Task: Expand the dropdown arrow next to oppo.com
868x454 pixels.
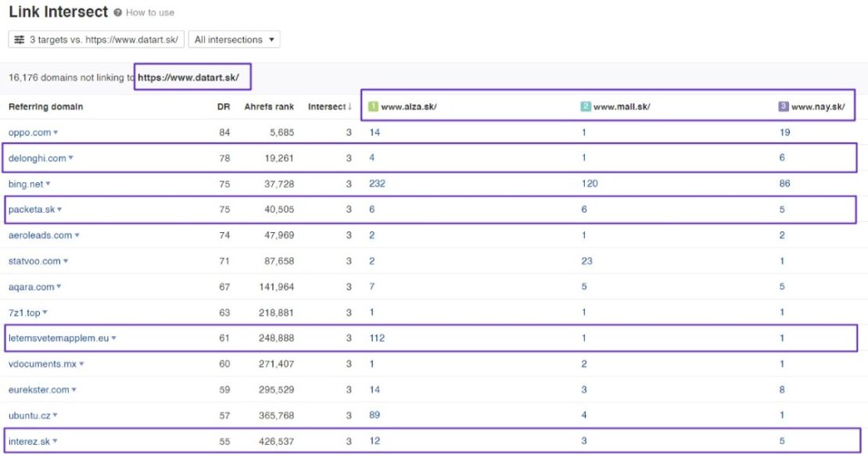Action: pos(56,132)
